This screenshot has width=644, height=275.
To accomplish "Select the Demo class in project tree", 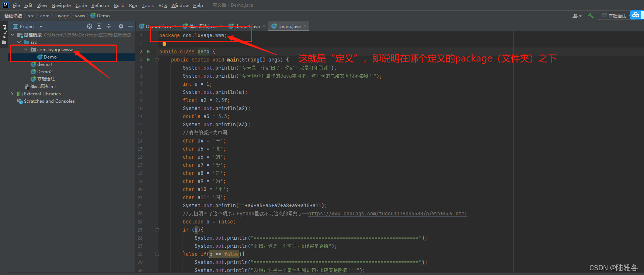I will click(47, 57).
